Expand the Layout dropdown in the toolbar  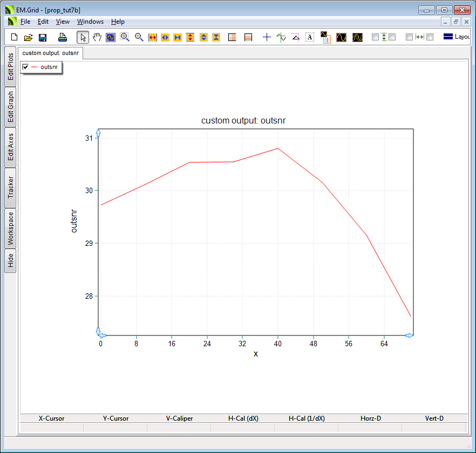(456, 37)
